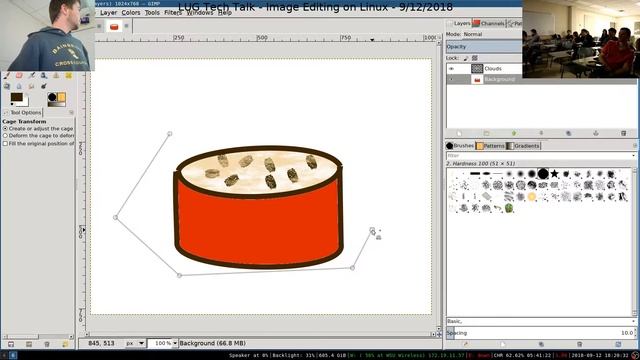The height and width of the screenshot is (360, 640).
Task: Open Tool Options tab configuration menu
Action: (x=71, y=112)
